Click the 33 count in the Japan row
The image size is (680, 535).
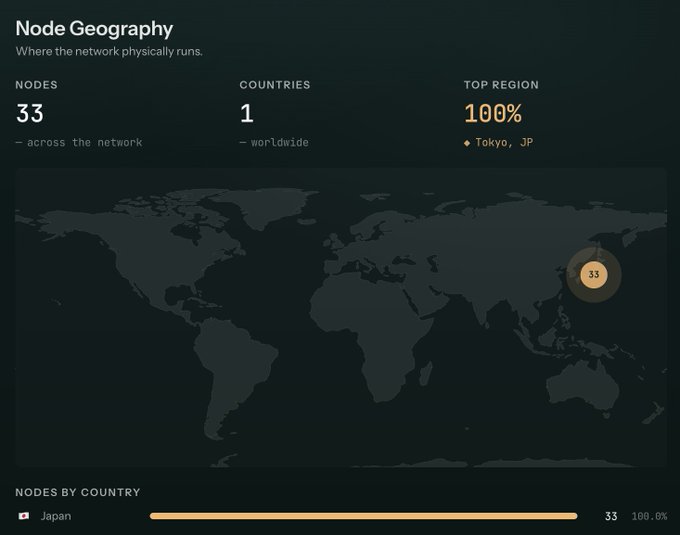pos(611,516)
